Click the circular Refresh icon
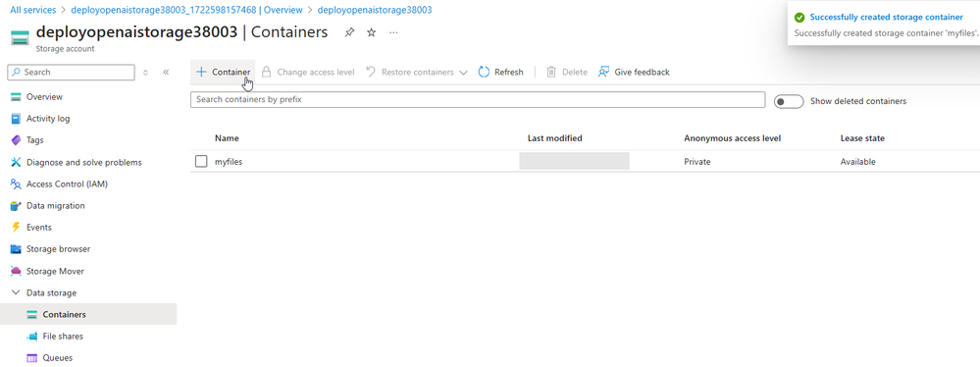The width and height of the screenshot is (980, 367). (x=484, y=72)
